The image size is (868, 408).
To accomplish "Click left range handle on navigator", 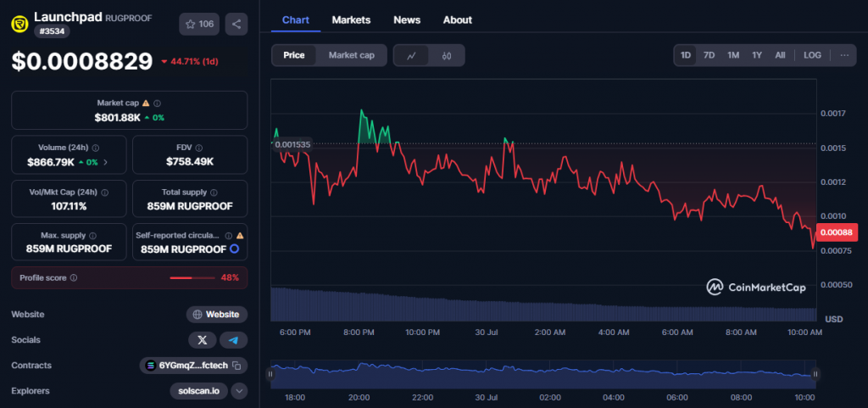I will [x=270, y=374].
